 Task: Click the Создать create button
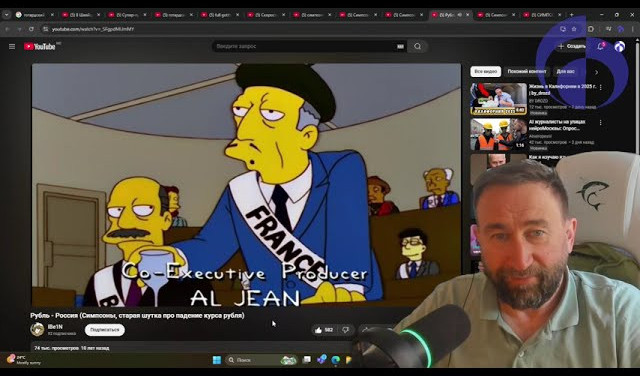pyautogui.click(x=572, y=47)
